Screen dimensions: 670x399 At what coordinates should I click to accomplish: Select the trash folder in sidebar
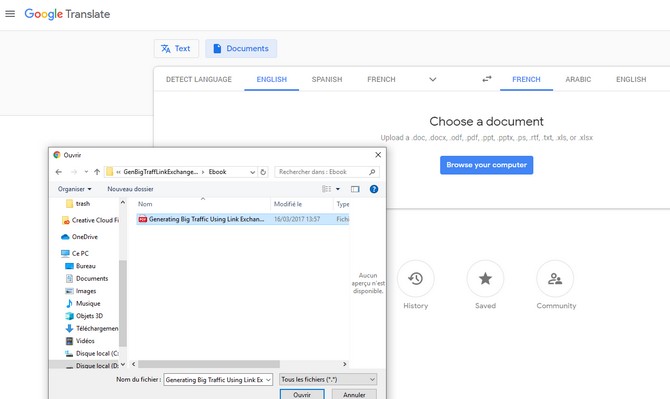pyautogui.click(x=78, y=204)
